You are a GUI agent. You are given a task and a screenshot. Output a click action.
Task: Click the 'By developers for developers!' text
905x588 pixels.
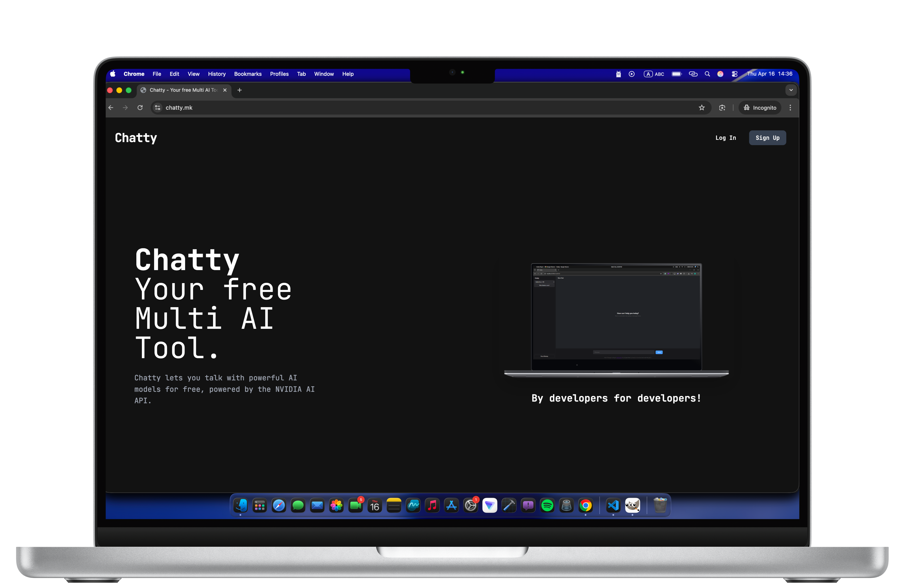tap(616, 398)
